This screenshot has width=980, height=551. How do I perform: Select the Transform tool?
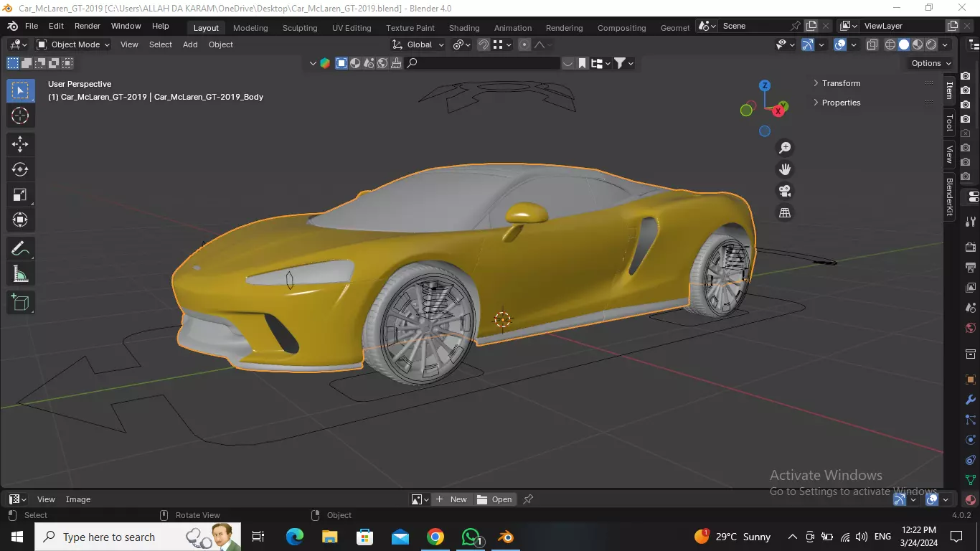tap(20, 220)
